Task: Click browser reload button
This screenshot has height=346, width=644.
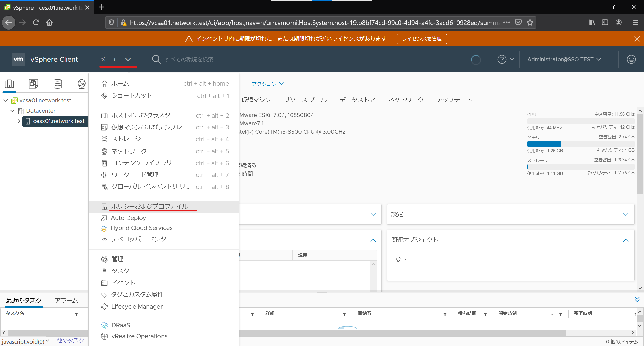Action: tap(36, 22)
